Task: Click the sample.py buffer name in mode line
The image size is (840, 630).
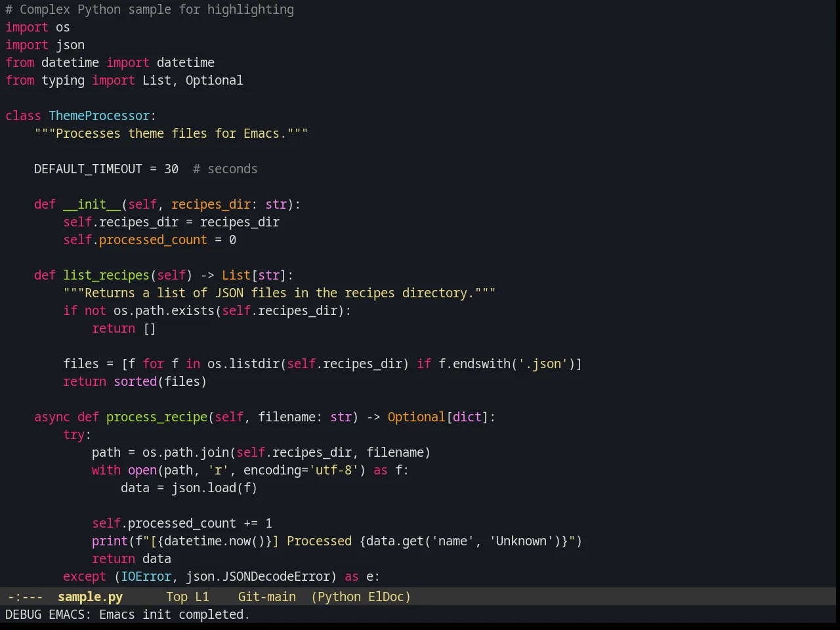Action: tap(90, 597)
